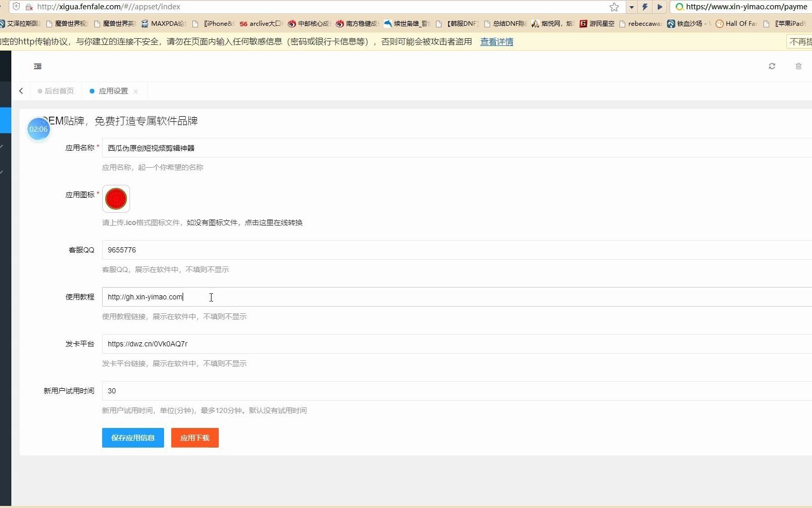812x508 pixels.
Task: Close the 应用设置 tab
Action: pyautogui.click(x=136, y=91)
